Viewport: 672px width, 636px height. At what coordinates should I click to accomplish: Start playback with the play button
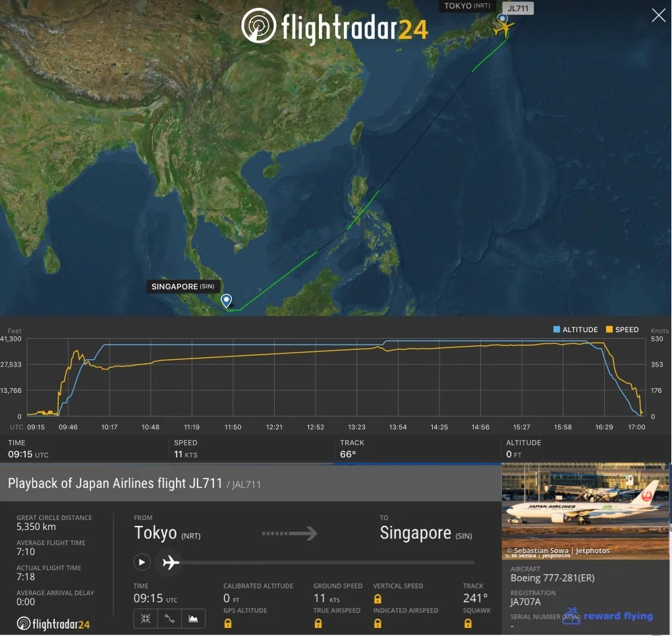(142, 562)
